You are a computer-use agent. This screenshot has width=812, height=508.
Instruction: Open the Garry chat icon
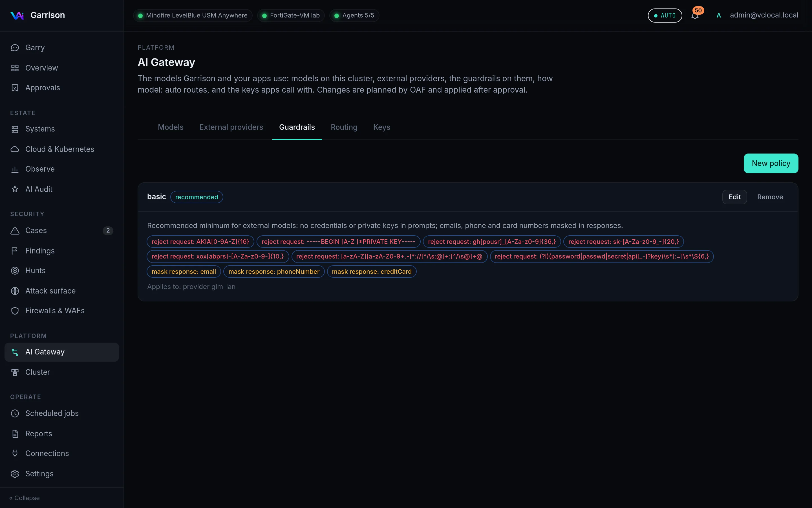click(15, 48)
